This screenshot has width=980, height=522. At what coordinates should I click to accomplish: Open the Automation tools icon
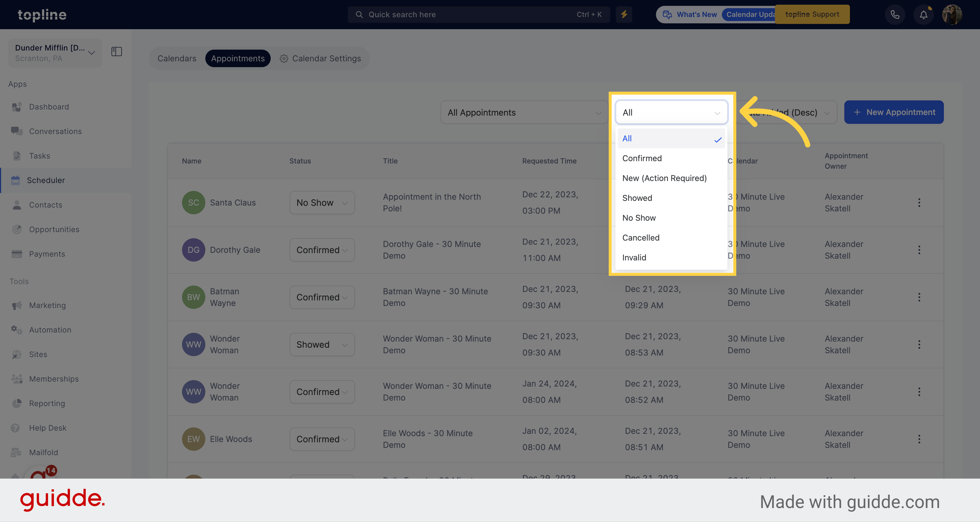17,329
